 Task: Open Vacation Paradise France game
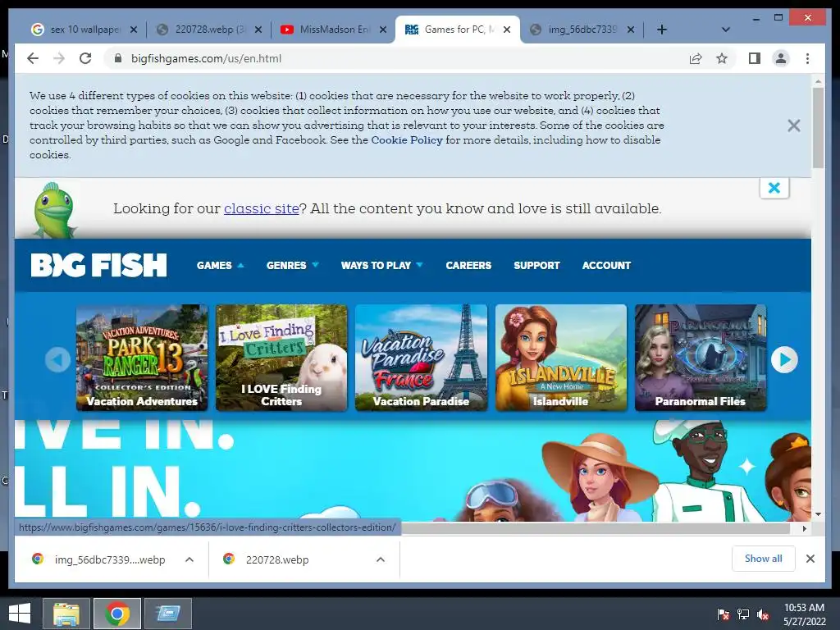tap(421, 358)
